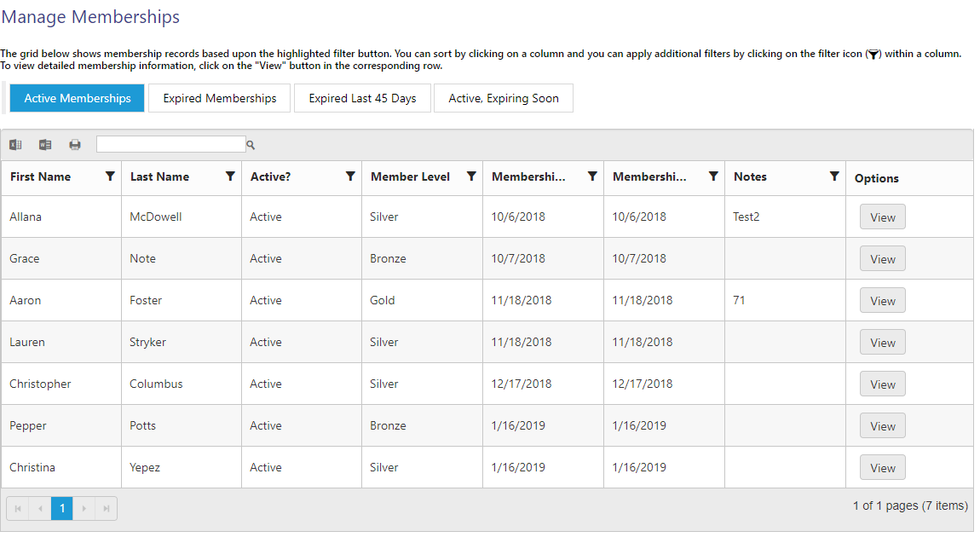The image size is (980, 543).
Task: View Allana McDowell's membership details
Action: click(x=882, y=217)
